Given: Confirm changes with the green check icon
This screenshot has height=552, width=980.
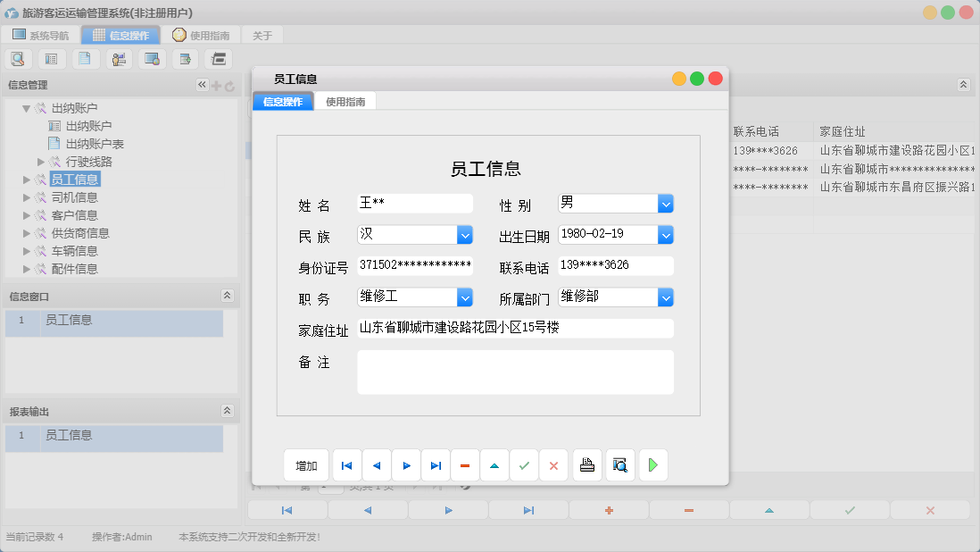Looking at the screenshot, I should pos(524,464).
